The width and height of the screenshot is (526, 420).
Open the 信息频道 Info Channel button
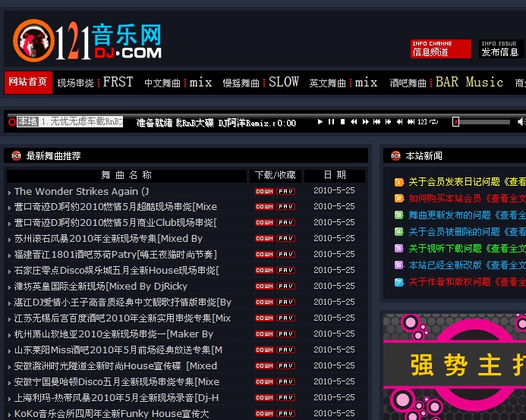(x=441, y=49)
